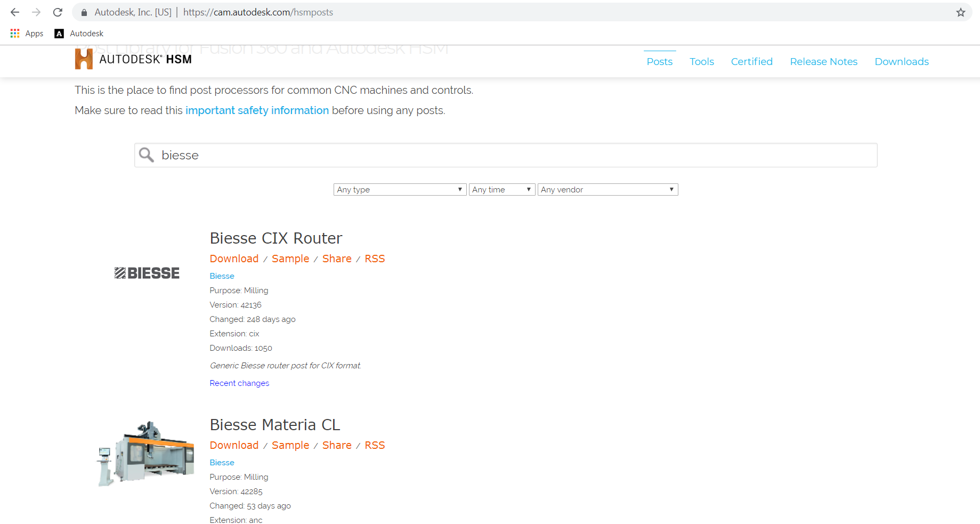Image resolution: width=980 pixels, height=524 pixels.
Task: Click the Autodesk HSM logo
Action: (x=133, y=59)
